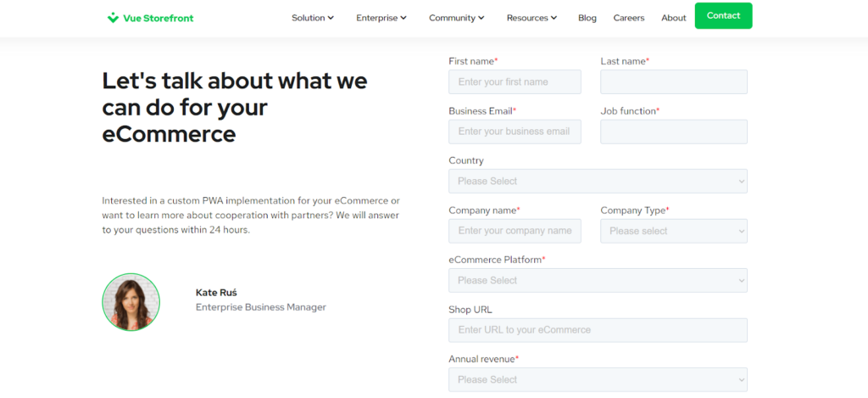Click the Community menu chevron arrow
This screenshot has height=398, width=868.
[481, 18]
